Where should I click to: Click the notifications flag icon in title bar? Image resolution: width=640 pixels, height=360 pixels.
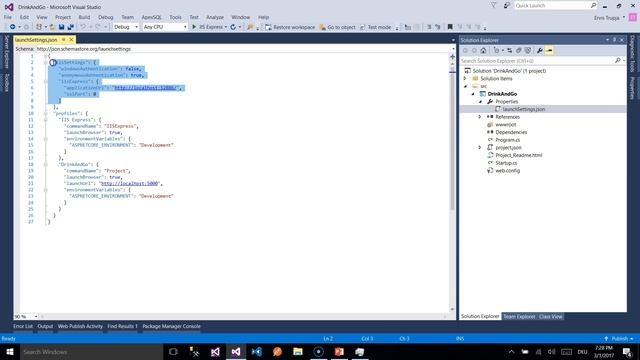click(x=493, y=5)
